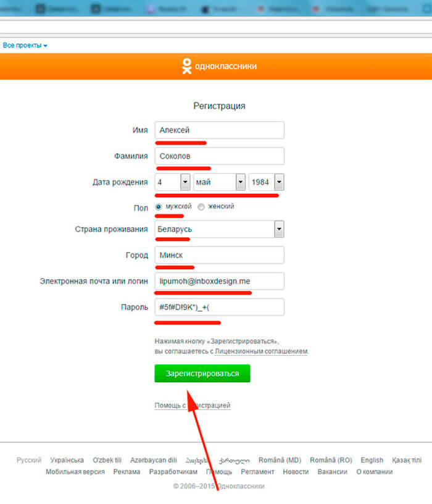Select the мужской radio button
This screenshot has height=504, width=432.
[159, 207]
